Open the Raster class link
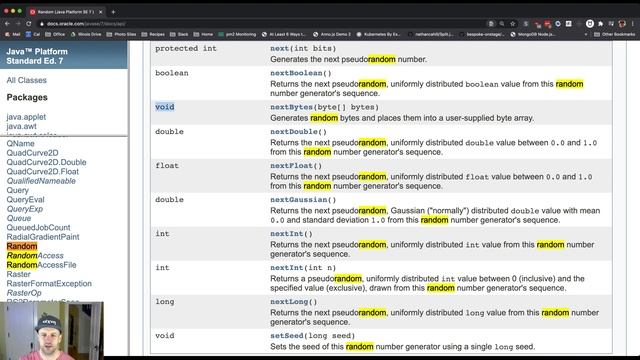640x360 pixels. 18,274
